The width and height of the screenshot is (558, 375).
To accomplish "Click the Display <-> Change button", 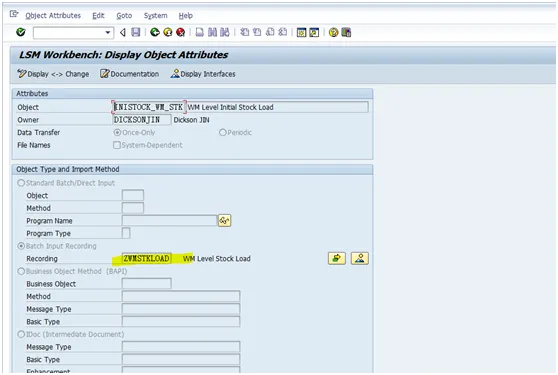I will pos(53,74).
